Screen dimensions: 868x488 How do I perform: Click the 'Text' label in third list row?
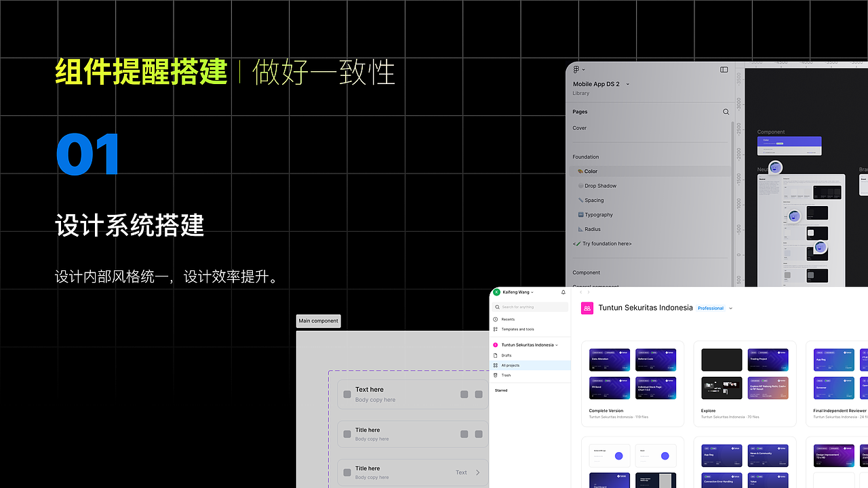pos(461,472)
